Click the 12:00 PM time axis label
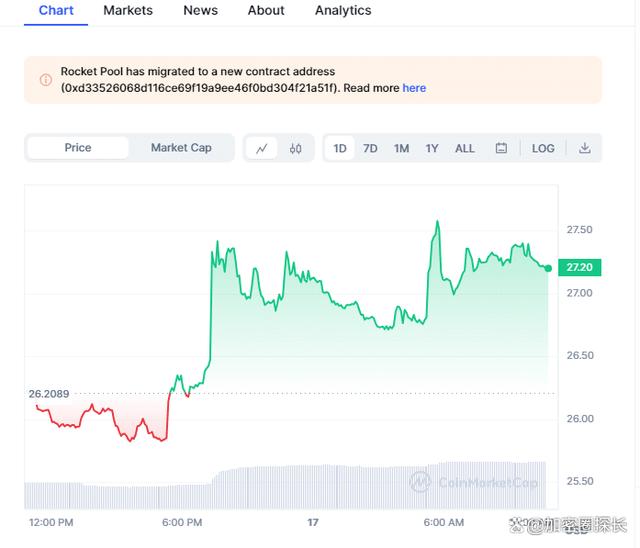Viewport: 640px width, 548px height. pyautogui.click(x=51, y=522)
